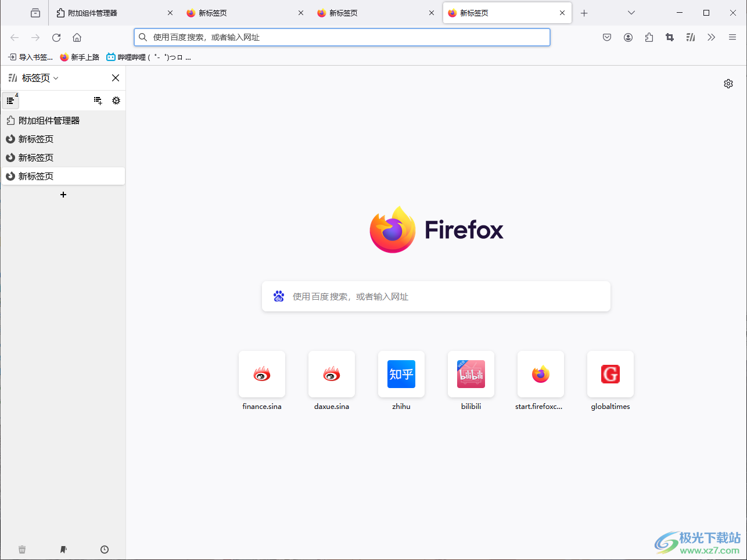This screenshot has width=747, height=560.
Task: Open new tab page personalize gear
Action: 728,84
